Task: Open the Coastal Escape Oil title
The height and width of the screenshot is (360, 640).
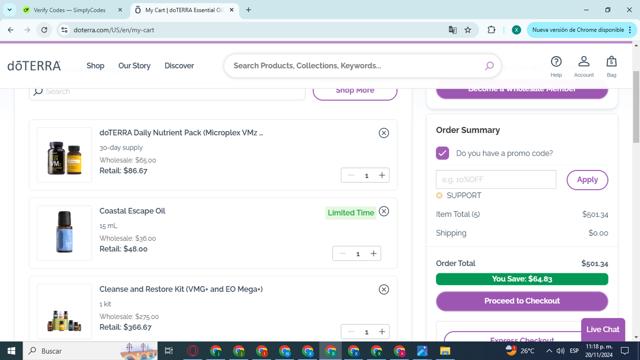Action: pos(132,211)
